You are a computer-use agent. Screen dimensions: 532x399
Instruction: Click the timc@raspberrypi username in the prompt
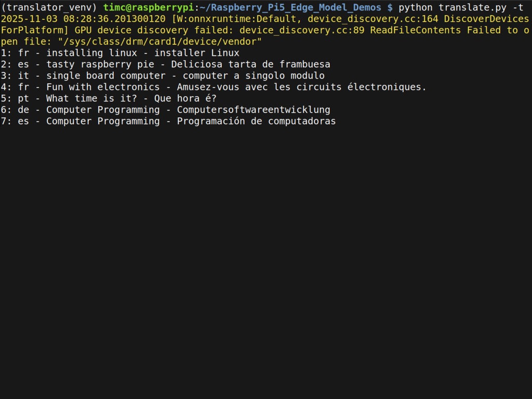(148, 7)
